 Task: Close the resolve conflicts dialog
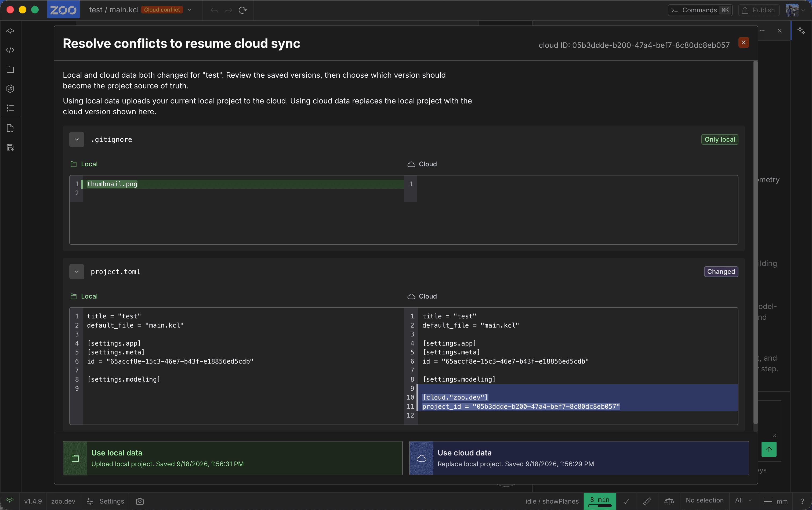(x=744, y=42)
